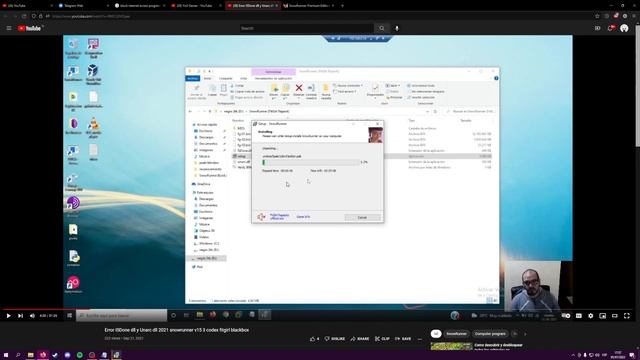Open the account avatar menu
Screen dimensions: 640x360
tap(624, 28)
